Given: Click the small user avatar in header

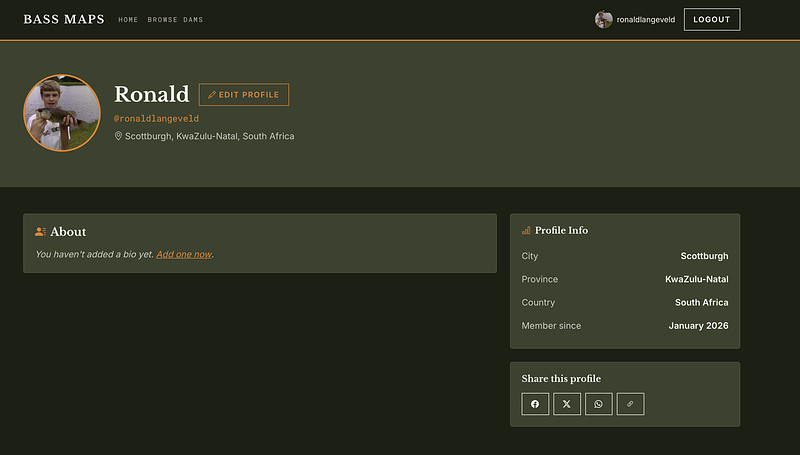Looking at the screenshot, I should pyautogui.click(x=603, y=20).
